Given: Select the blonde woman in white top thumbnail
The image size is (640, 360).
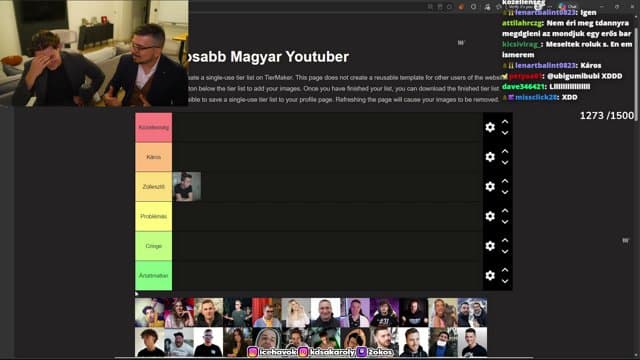Looking at the screenshot, I should point(296,312).
